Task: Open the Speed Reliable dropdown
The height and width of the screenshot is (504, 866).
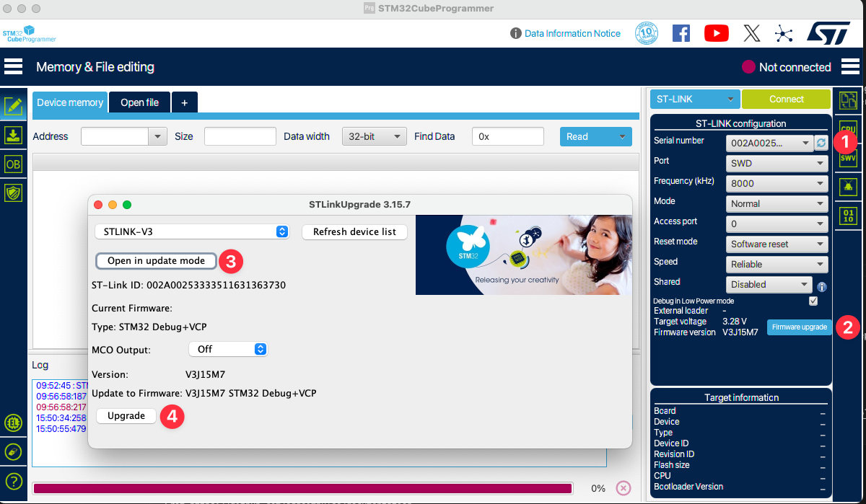Action: [x=777, y=264]
